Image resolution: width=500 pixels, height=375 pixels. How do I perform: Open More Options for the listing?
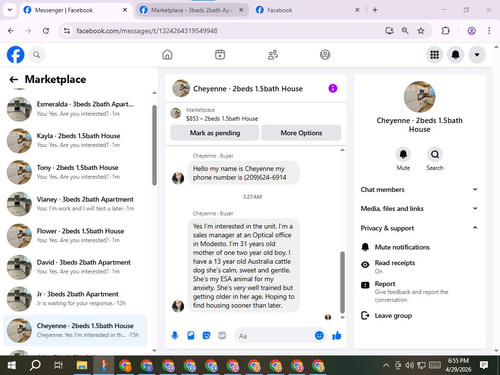(x=301, y=133)
